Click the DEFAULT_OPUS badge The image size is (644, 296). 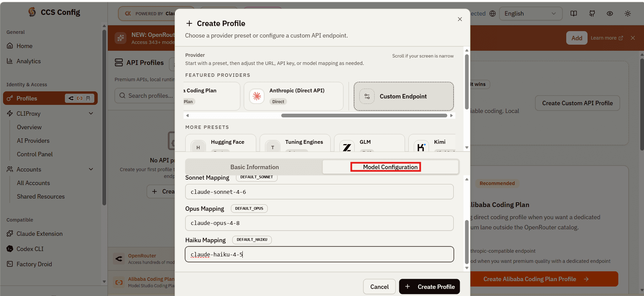coord(249,208)
